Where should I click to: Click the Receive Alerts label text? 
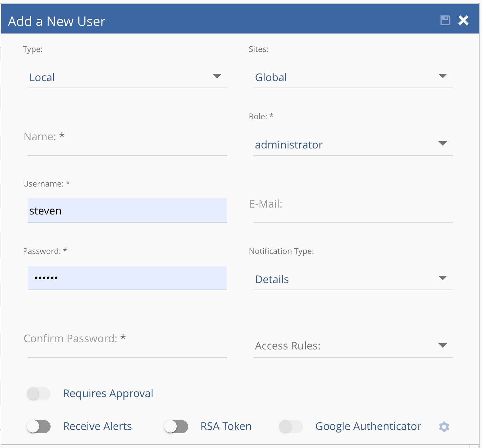[x=97, y=426]
